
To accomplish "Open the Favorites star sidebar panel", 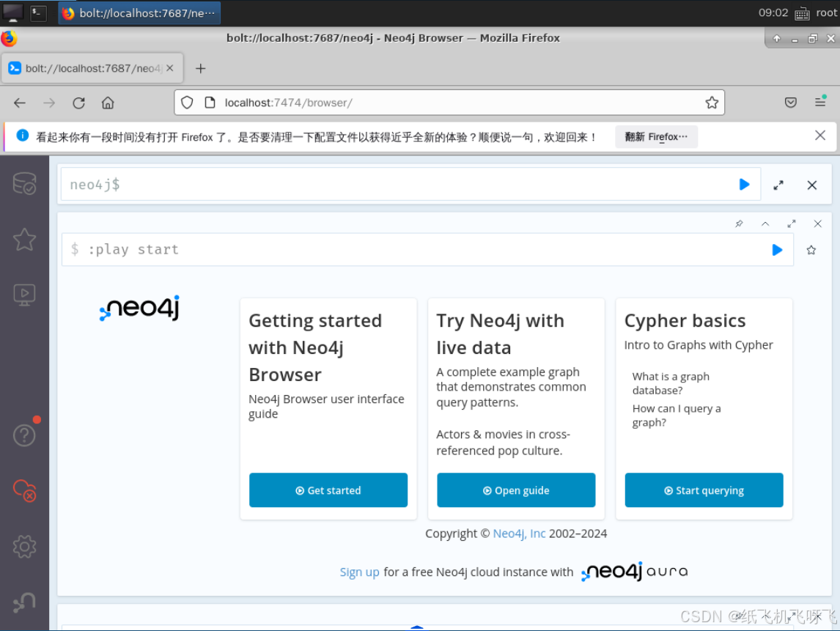I will (x=24, y=240).
